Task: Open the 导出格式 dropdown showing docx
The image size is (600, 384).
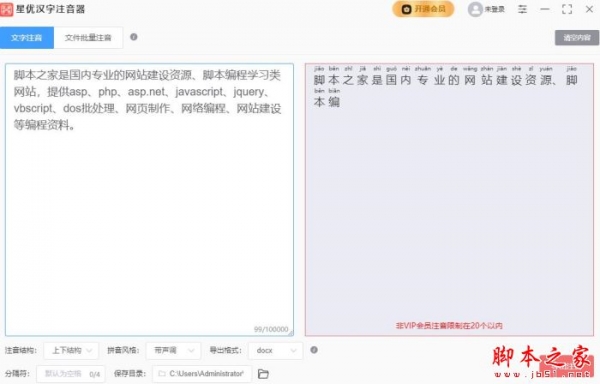Action: [x=275, y=350]
